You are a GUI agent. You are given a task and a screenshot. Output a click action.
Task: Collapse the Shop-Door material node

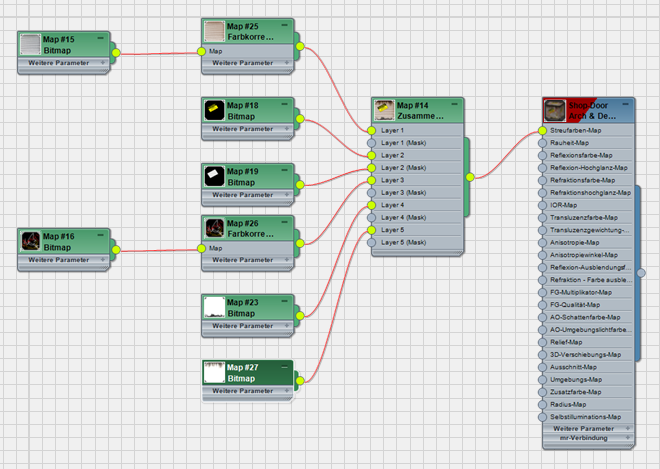coord(625,104)
